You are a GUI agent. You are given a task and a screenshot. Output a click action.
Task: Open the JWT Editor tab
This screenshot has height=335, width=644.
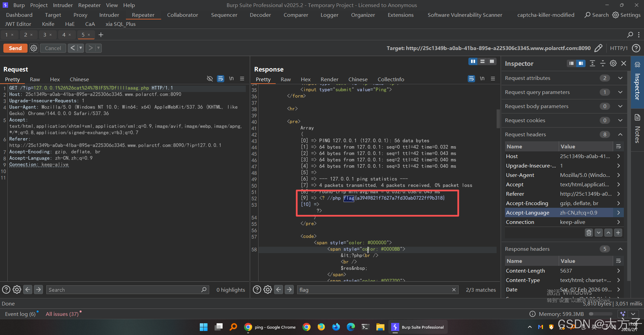click(x=18, y=24)
